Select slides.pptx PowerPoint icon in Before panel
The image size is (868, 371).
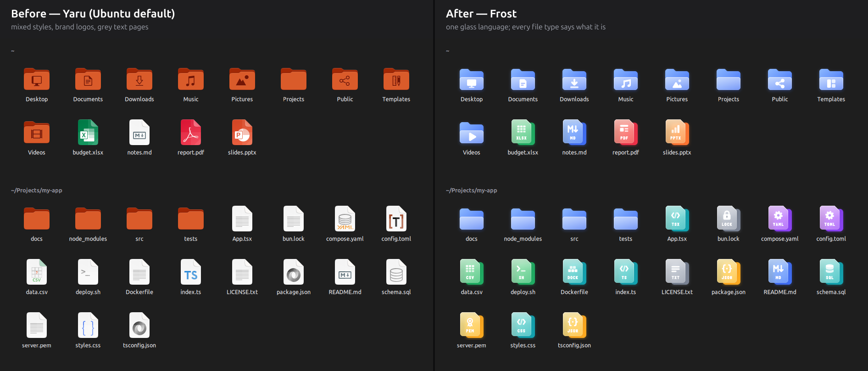pyautogui.click(x=242, y=132)
